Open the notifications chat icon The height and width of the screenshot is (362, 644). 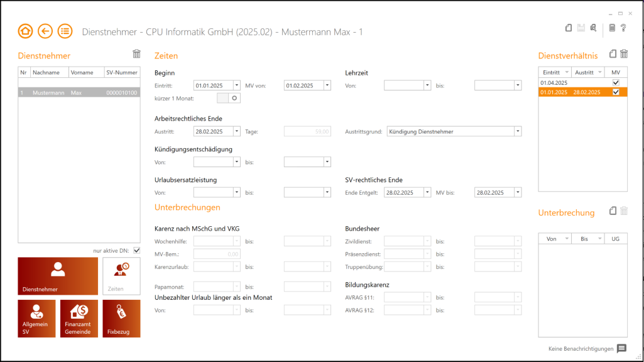point(621,348)
